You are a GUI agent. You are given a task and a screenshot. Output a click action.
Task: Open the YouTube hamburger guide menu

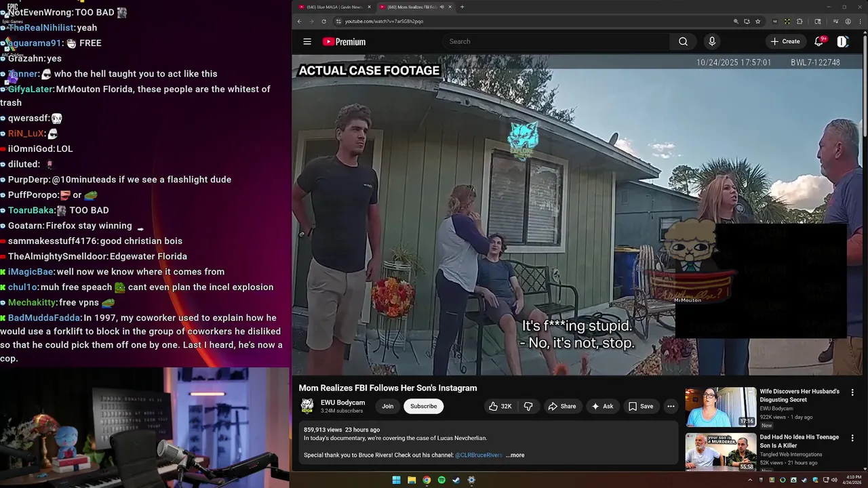pos(307,41)
